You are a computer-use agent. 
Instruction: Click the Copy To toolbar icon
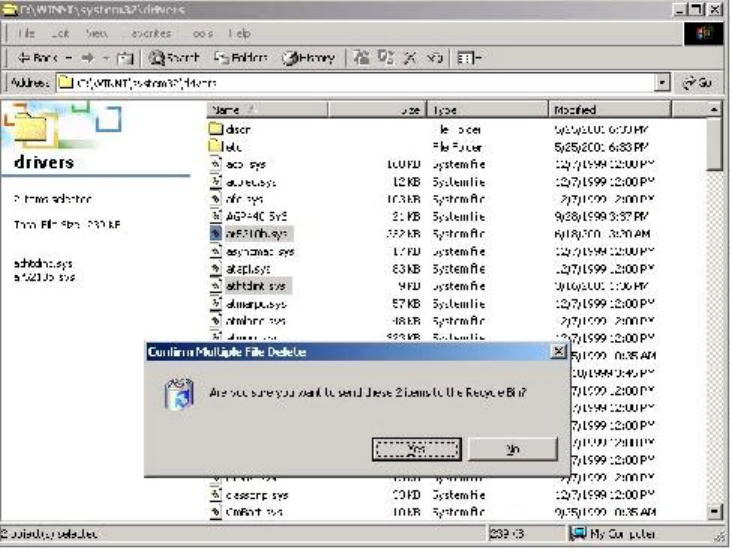(x=386, y=57)
